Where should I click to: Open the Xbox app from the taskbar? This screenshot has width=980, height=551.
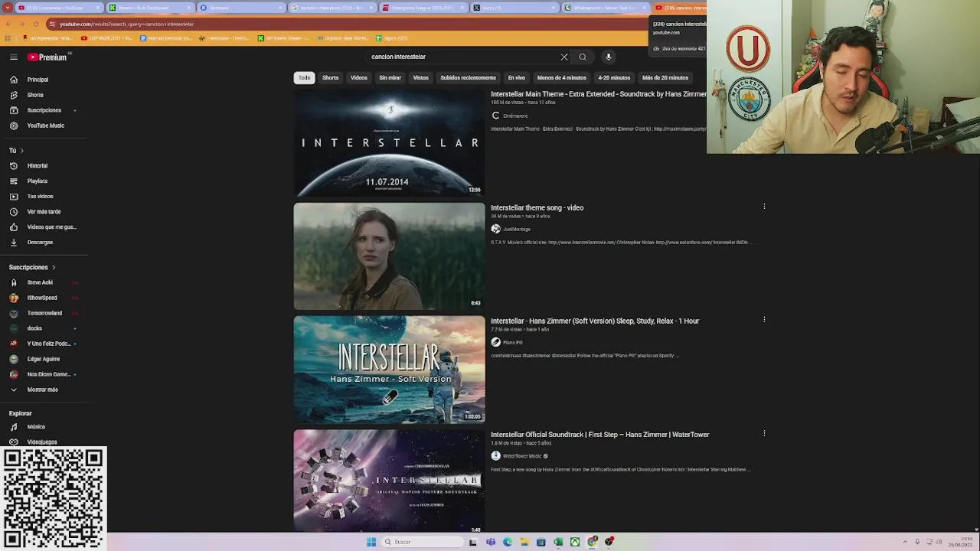(x=575, y=542)
